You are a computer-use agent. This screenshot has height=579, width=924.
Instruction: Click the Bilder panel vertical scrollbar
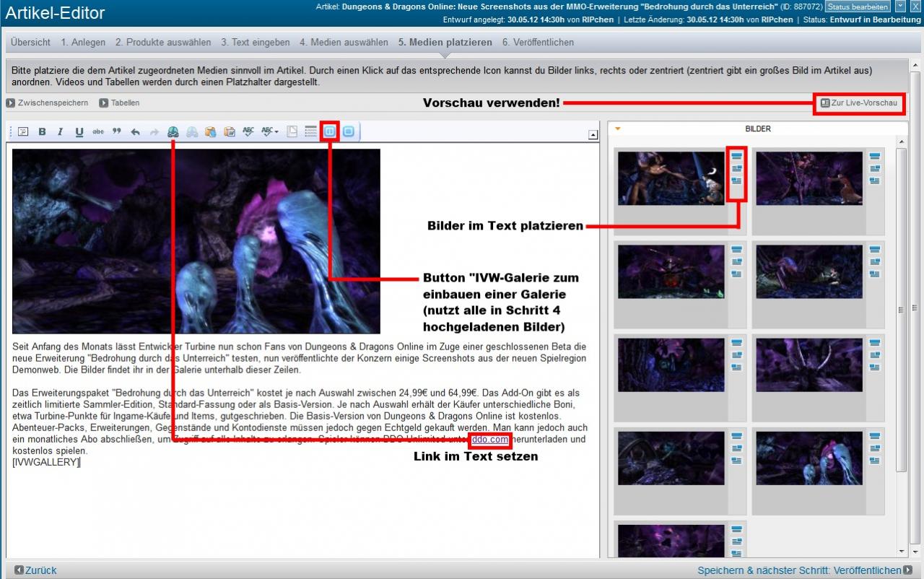[x=900, y=310]
